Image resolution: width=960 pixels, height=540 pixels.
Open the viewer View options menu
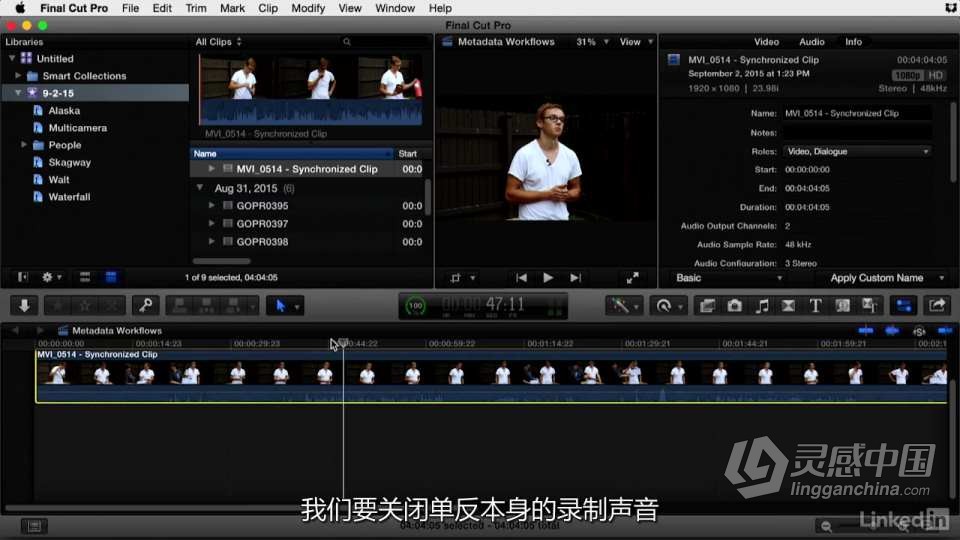pyautogui.click(x=636, y=42)
